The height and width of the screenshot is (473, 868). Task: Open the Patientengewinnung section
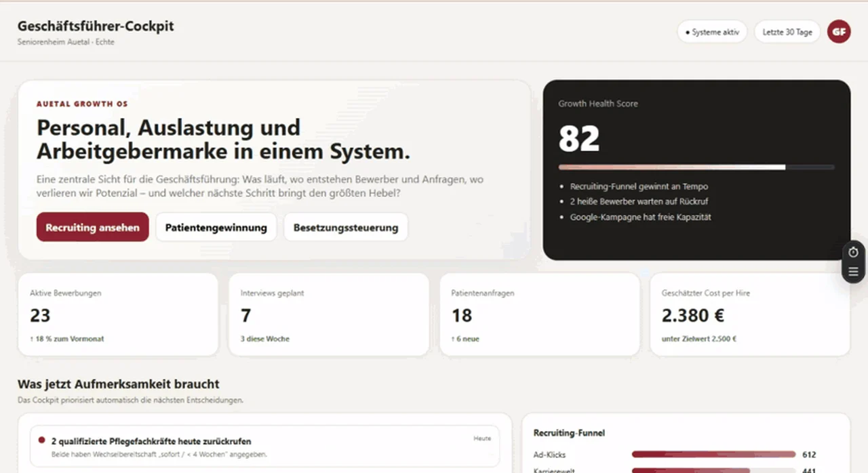pos(216,227)
